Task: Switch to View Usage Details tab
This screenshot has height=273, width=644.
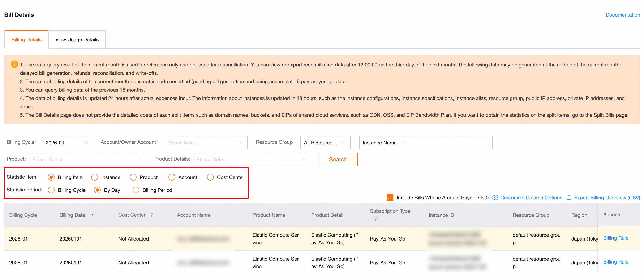Action: click(77, 39)
